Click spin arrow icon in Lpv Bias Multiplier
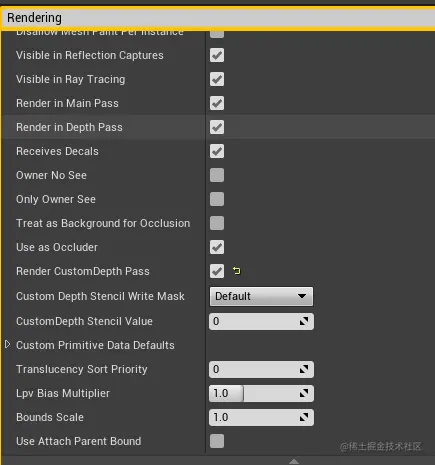435x465 pixels. pos(304,393)
